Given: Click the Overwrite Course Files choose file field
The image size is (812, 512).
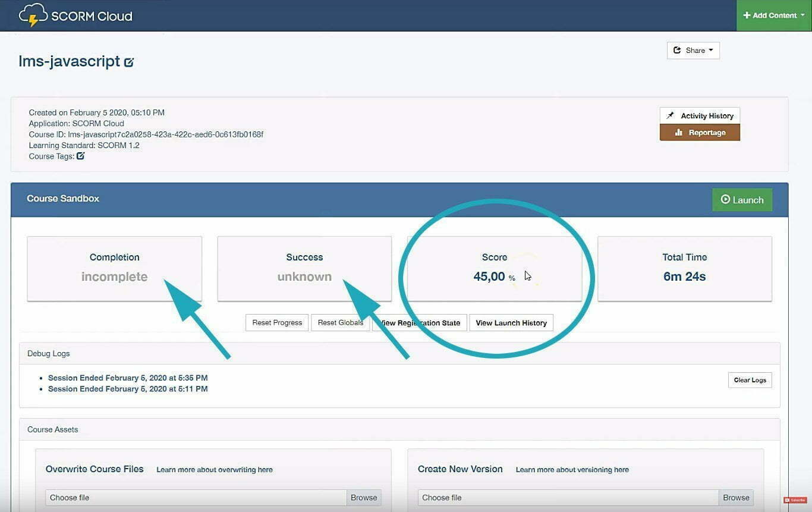Looking at the screenshot, I should click(196, 498).
